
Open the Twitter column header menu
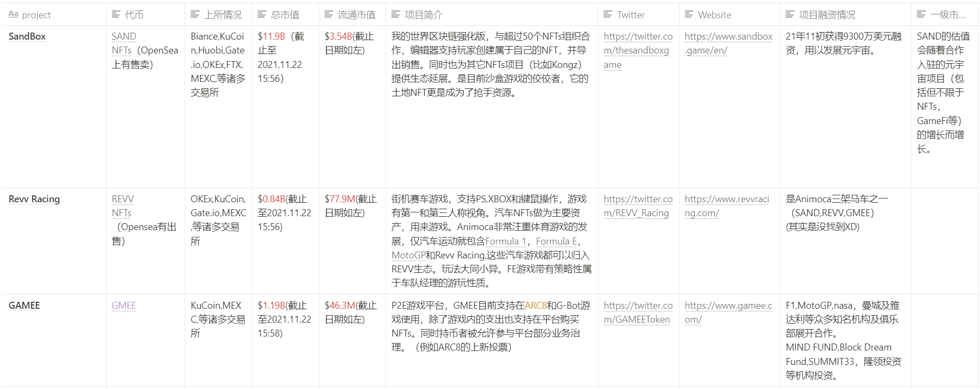tap(638, 14)
